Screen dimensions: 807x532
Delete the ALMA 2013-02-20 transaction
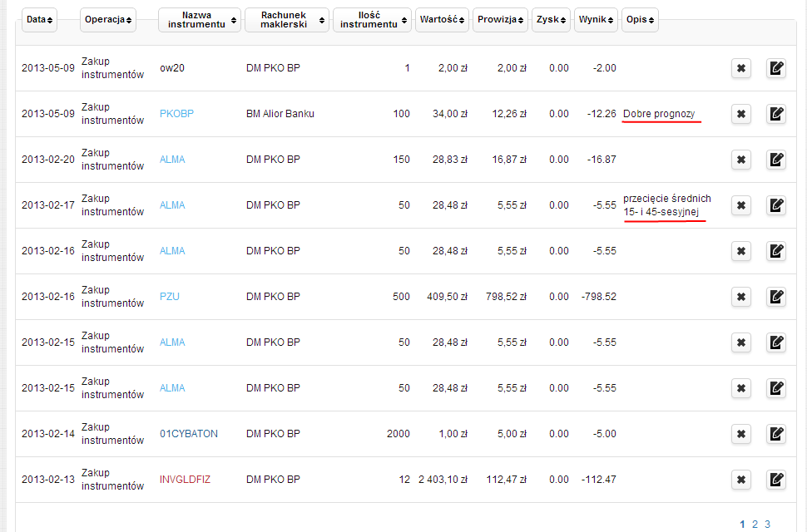[x=740, y=160]
